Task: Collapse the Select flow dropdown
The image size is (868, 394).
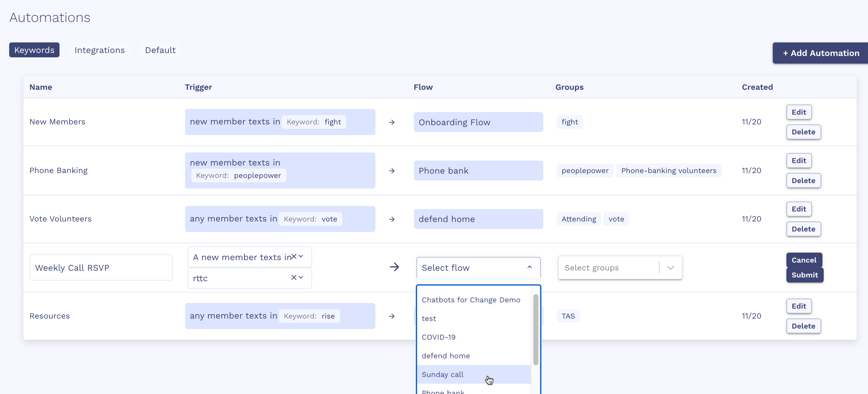Action: pos(529,267)
